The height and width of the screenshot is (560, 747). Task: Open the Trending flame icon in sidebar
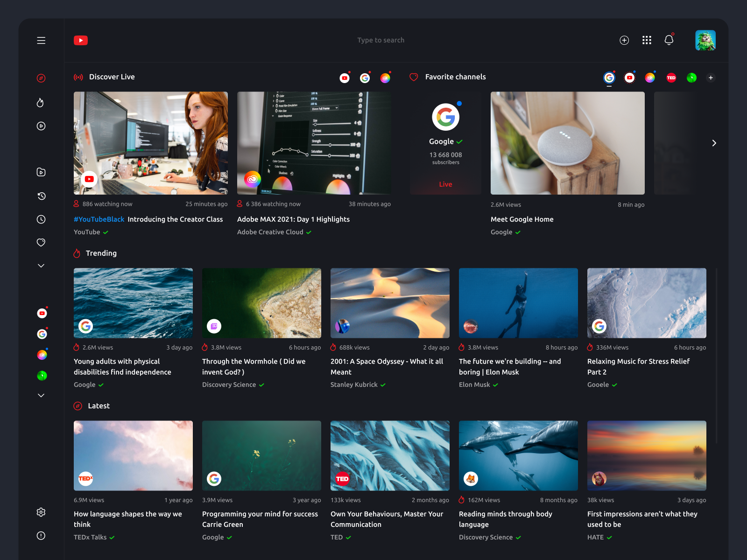coord(41,102)
